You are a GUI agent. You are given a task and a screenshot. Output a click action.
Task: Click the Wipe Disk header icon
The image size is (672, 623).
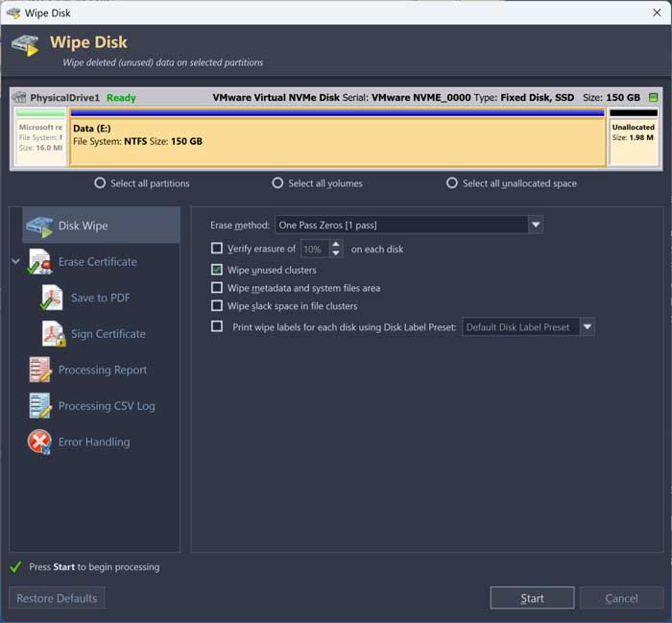[25, 46]
